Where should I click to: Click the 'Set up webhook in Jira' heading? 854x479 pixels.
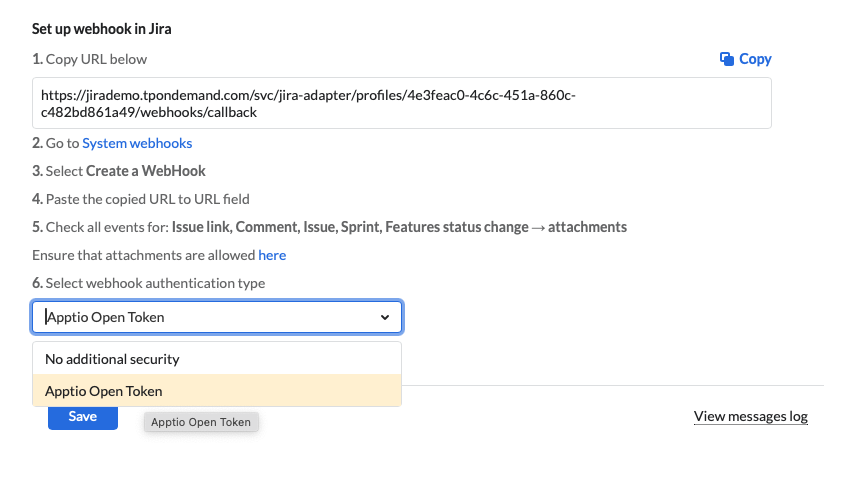pyautogui.click(x=101, y=29)
